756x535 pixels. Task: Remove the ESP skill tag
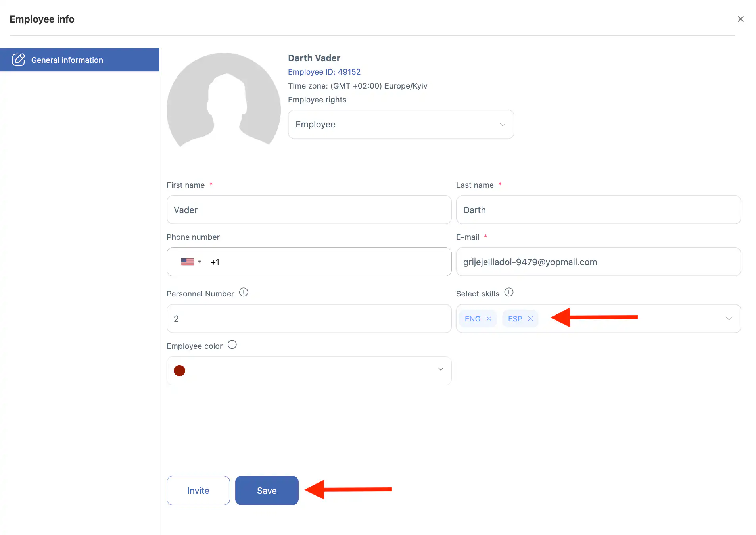pos(530,319)
